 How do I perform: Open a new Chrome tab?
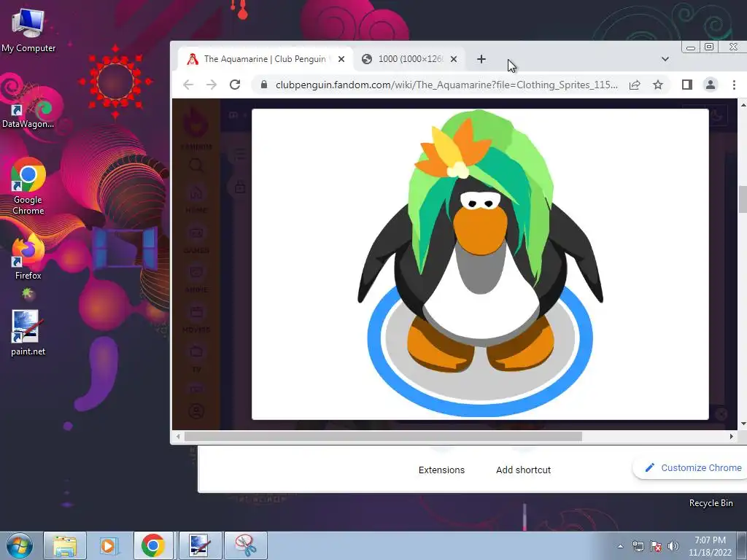click(481, 59)
